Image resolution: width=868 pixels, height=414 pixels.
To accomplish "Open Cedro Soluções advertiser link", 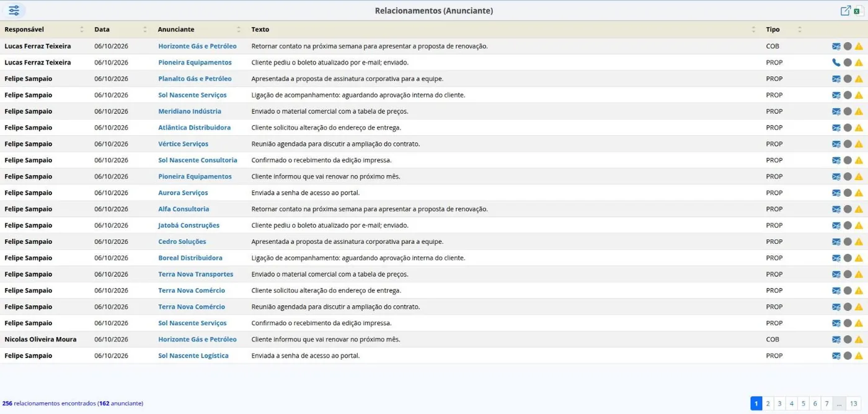I will tap(182, 242).
